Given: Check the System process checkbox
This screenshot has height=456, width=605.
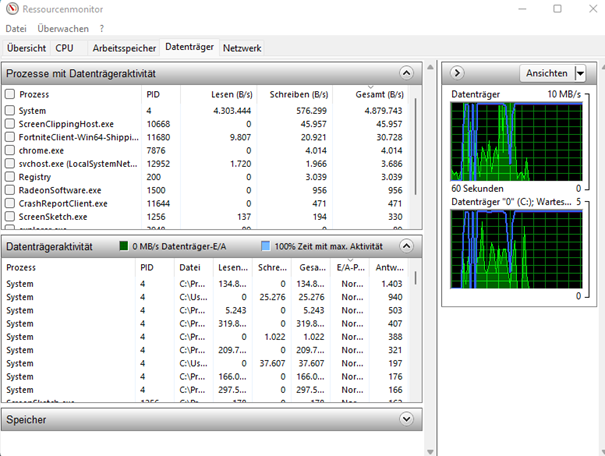Looking at the screenshot, I should (10, 110).
